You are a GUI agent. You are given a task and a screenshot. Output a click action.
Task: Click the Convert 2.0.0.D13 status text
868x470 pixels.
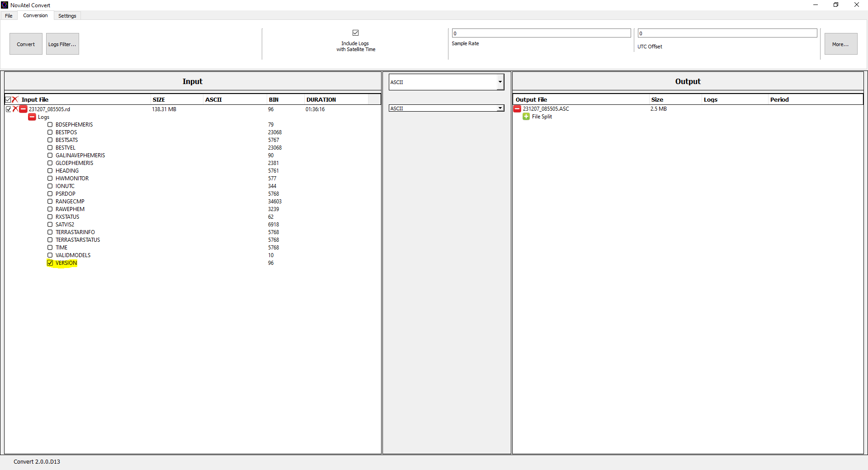pos(37,461)
